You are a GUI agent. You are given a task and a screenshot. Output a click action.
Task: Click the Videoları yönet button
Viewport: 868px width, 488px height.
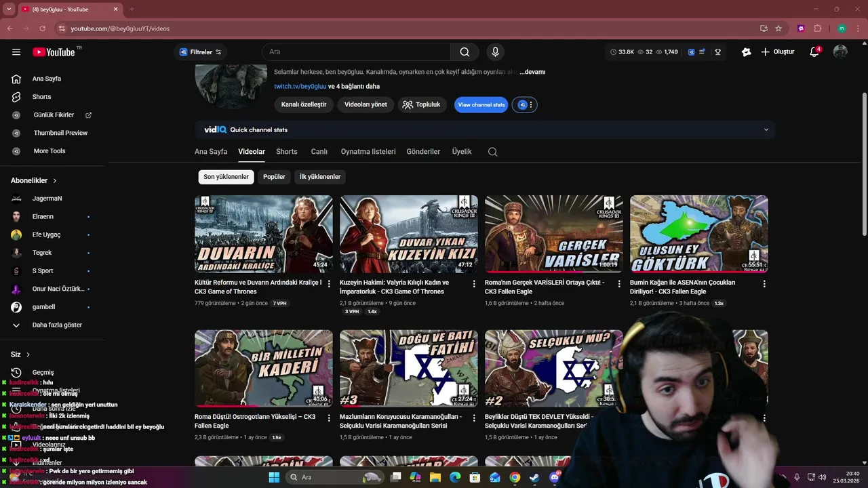click(366, 105)
